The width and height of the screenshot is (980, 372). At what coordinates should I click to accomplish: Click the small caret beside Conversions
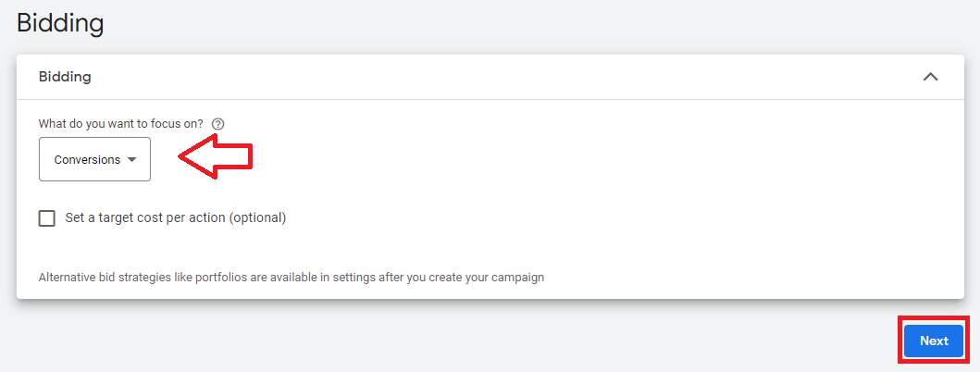coord(131,159)
